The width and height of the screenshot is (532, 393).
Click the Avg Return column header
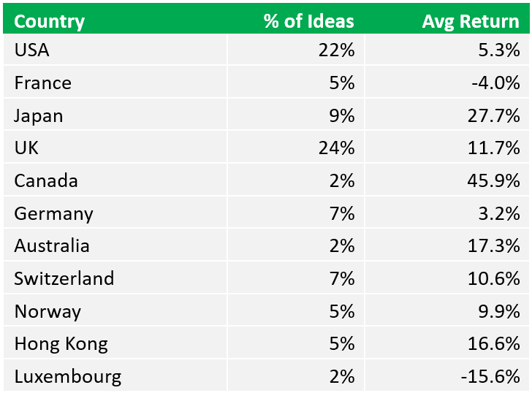click(471, 21)
